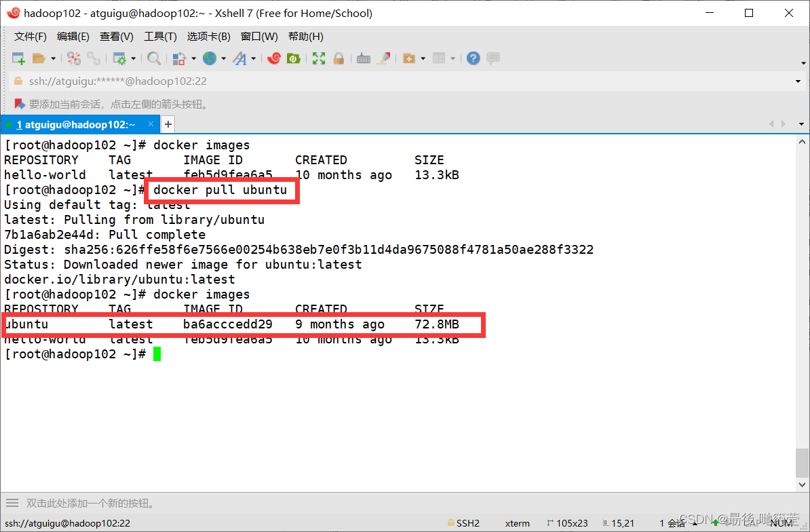Click the image ID ba6acccedd29
The width and height of the screenshot is (810, 532).
[x=228, y=324]
